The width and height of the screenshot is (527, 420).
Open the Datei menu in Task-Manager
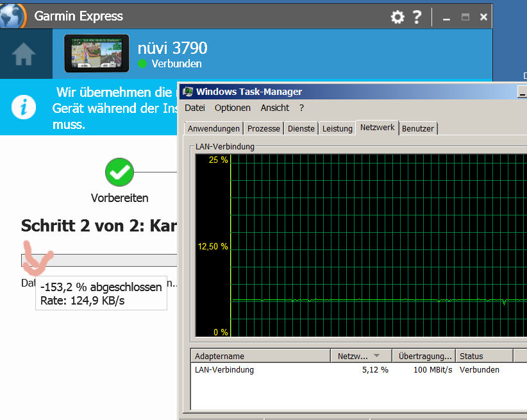tap(195, 108)
